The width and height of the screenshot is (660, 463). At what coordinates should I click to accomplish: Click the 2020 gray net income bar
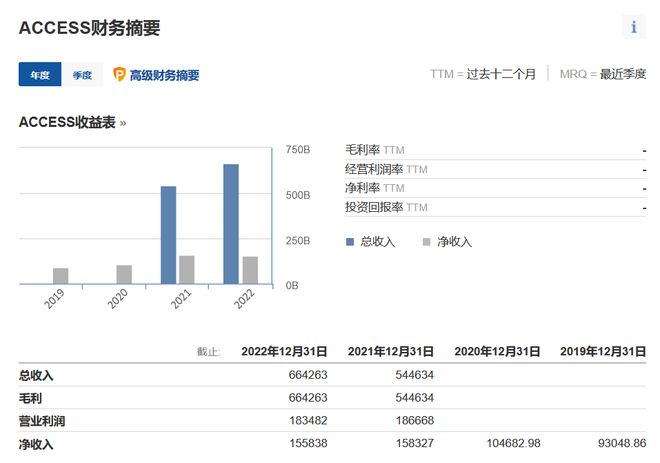(x=124, y=275)
